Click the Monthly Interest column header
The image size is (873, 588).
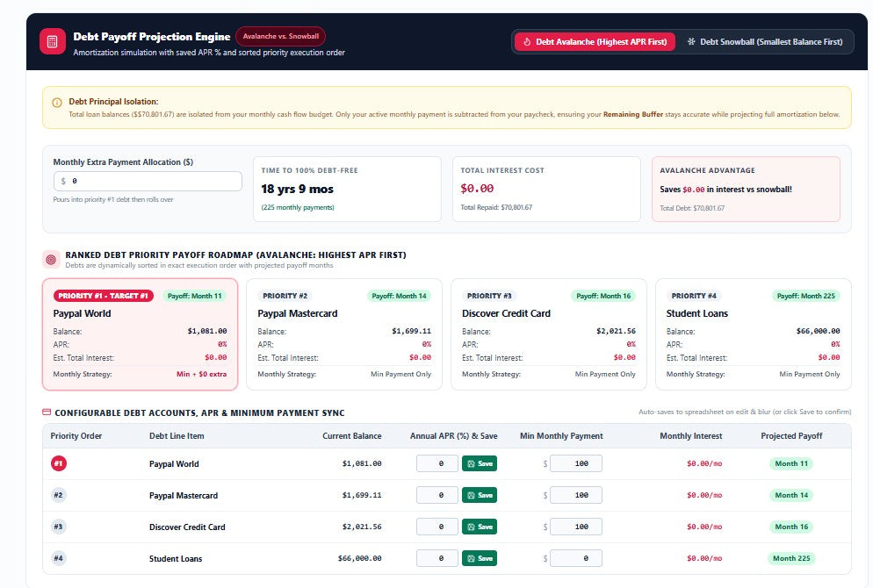(691, 436)
